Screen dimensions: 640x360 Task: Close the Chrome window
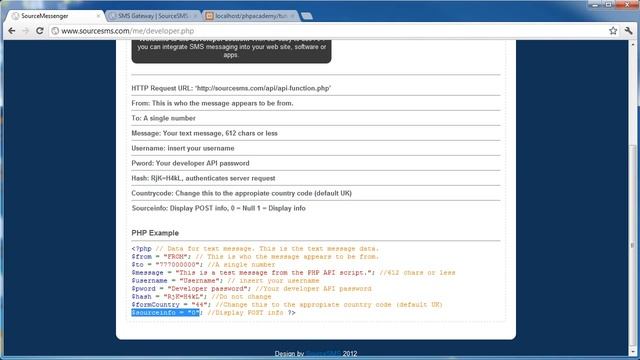(627, 4)
